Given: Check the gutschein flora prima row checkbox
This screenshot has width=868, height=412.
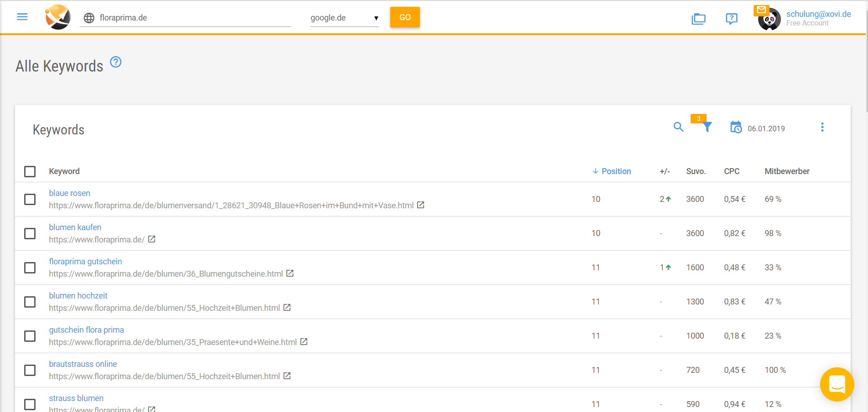Looking at the screenshot, I should click(x=30, y=336).
